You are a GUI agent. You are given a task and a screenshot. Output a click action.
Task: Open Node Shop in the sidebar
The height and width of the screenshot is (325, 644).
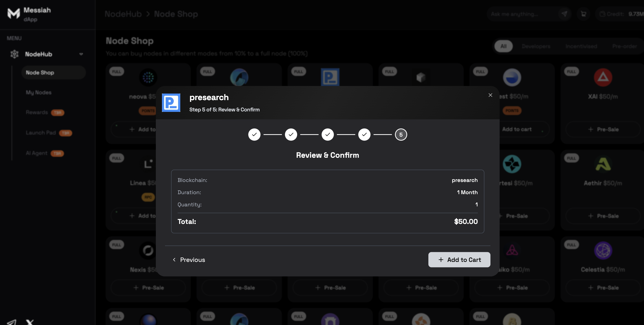(x=53, y=72)
